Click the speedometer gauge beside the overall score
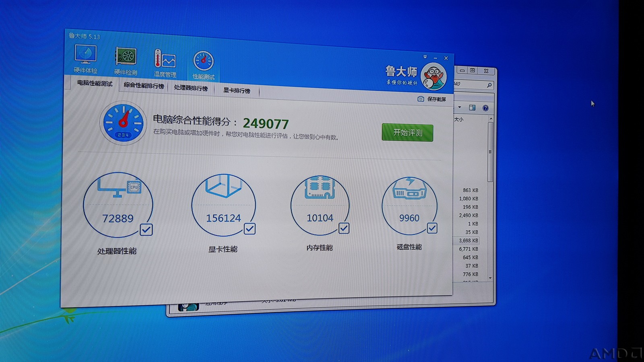 tap(123, 123)
